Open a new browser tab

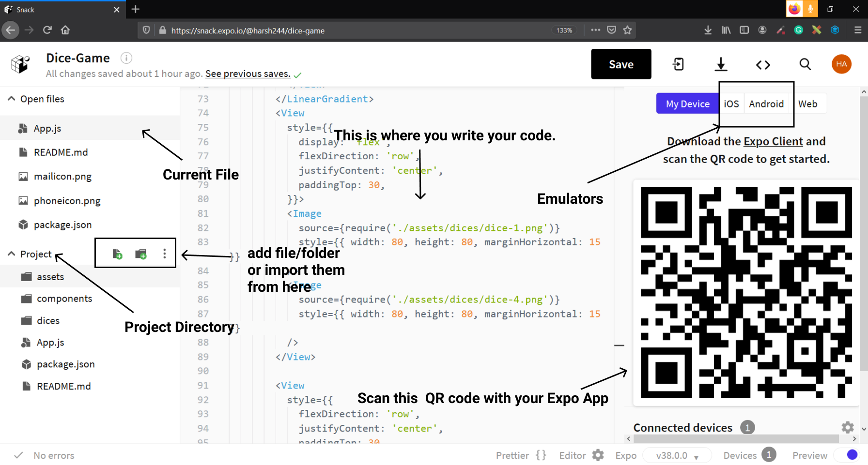(136, 9)
